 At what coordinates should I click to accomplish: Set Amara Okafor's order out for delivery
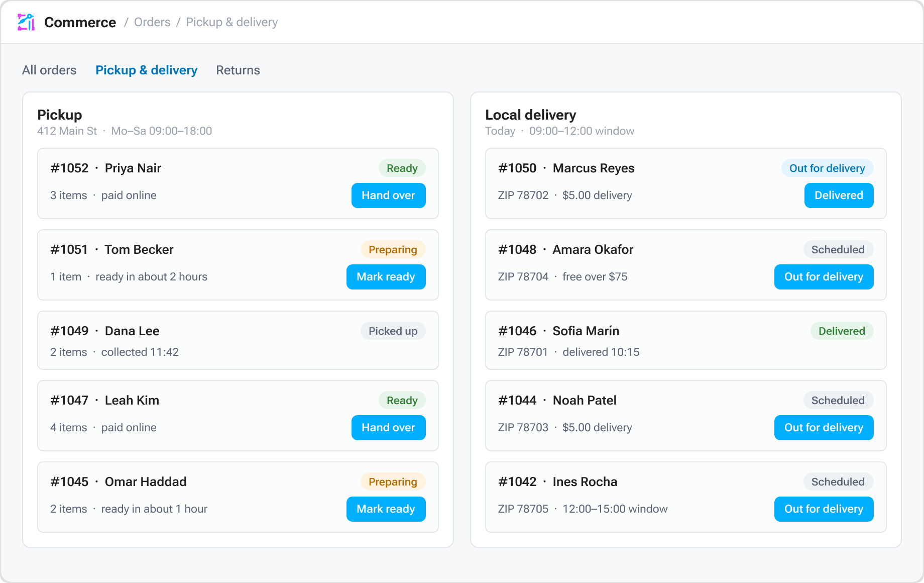[x=824, y=277]
